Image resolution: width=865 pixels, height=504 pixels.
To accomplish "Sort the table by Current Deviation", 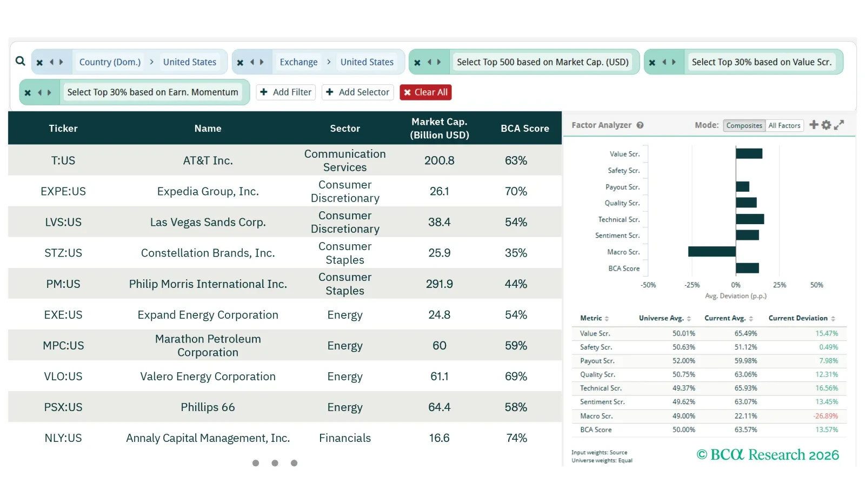I will click(801, 318).
